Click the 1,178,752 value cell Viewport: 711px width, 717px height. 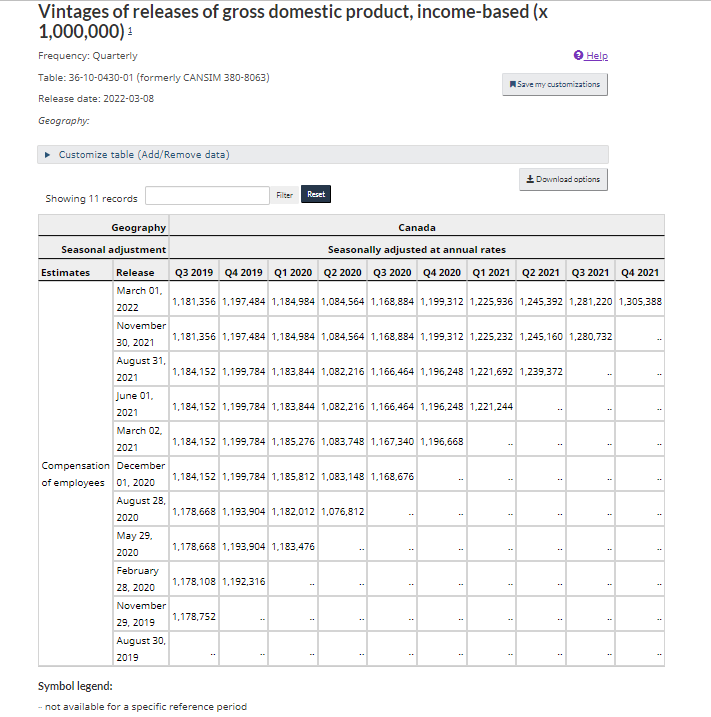pos(194,616)
